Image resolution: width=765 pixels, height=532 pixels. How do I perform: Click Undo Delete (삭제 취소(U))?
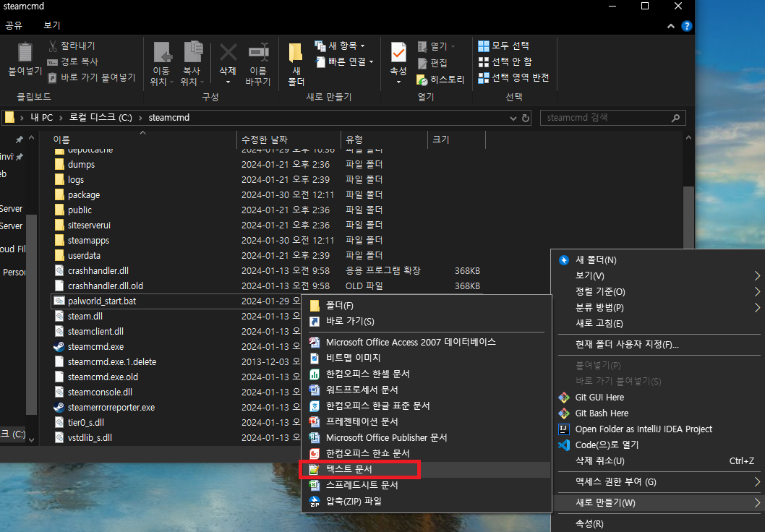[x=659, y=461]
